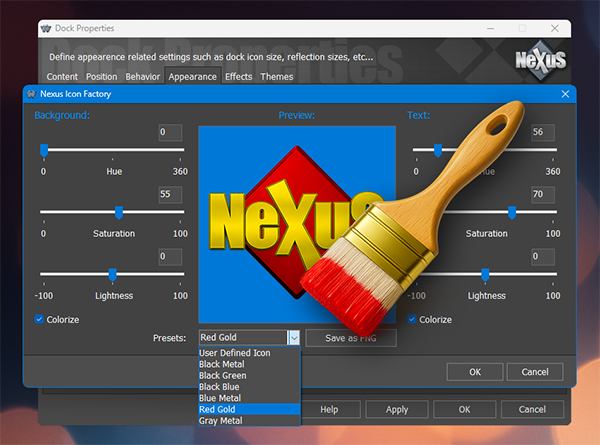
Task: Click the Nexus logo in Dock Properties
Action: click(x=541, y=62)
